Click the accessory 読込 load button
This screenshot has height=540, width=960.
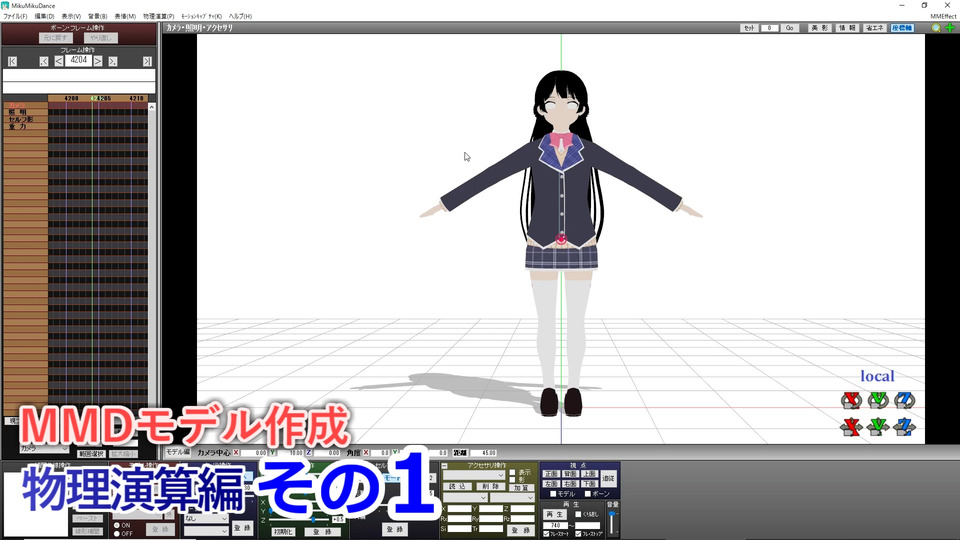[457, 486]
